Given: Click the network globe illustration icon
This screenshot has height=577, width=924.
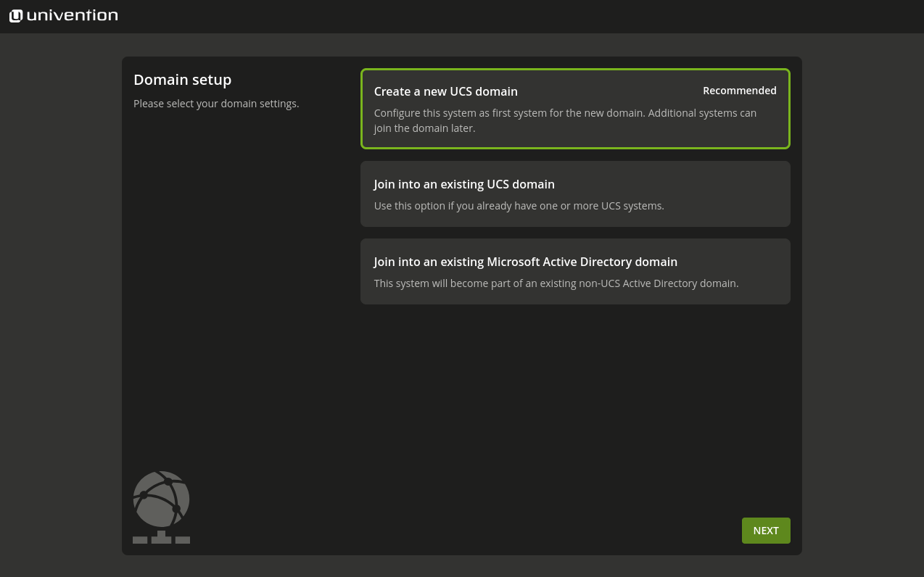Looking at the screenshot, I should (161, 507).
